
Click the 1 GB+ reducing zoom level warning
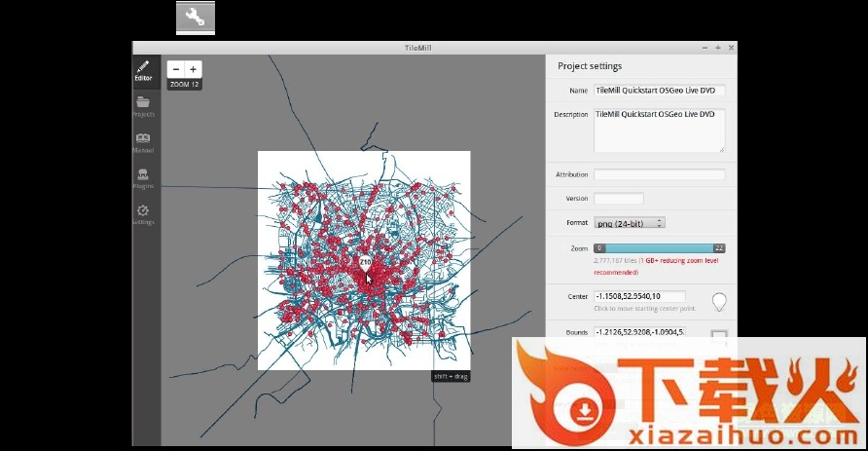[x=656, y=267]
